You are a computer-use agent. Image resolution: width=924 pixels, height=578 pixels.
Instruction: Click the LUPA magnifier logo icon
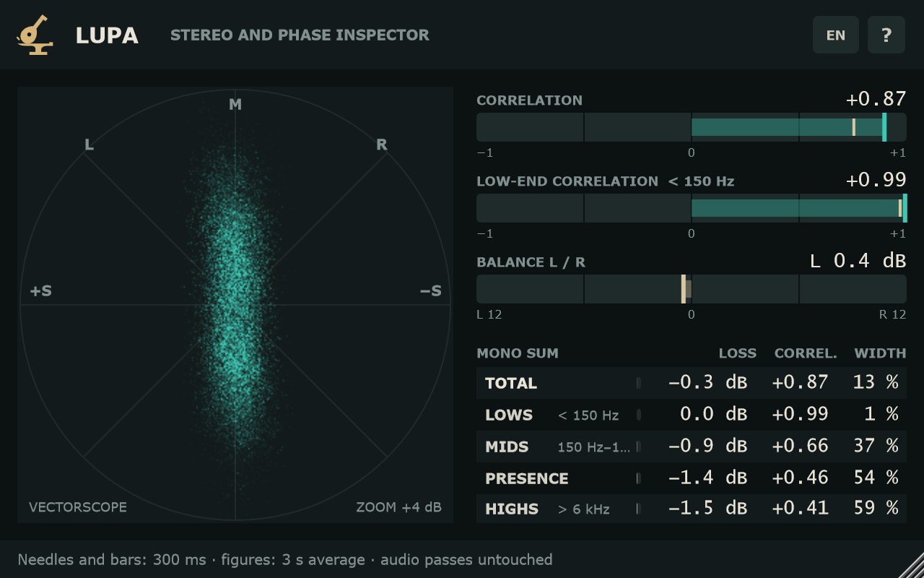35,35
